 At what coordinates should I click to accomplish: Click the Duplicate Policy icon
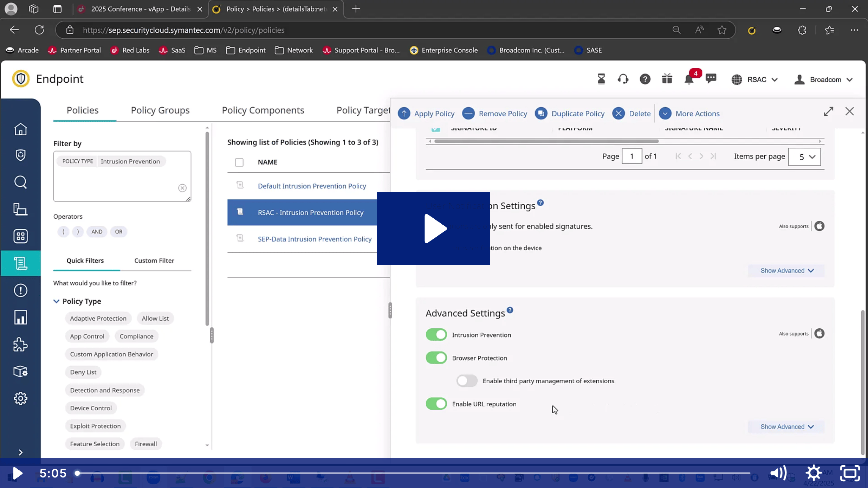pos(541,114)
